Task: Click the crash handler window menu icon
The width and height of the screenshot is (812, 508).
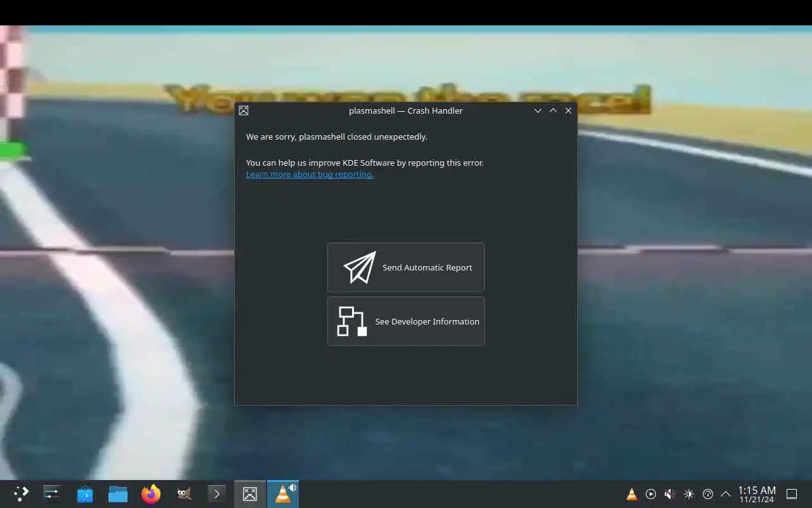Action: coord(244,110)
